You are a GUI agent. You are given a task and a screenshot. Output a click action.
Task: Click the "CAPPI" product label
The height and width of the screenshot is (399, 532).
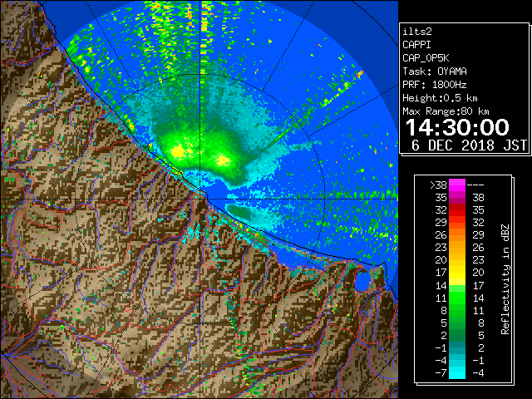416,45
